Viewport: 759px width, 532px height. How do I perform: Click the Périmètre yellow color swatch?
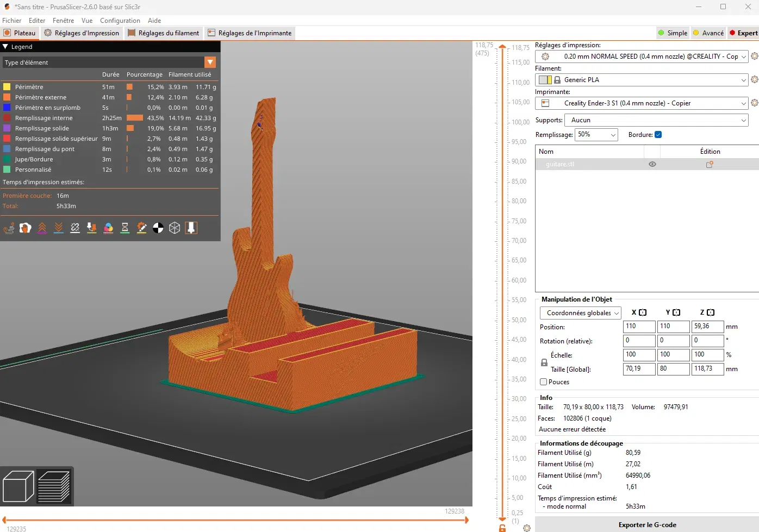tap(7, 87)
